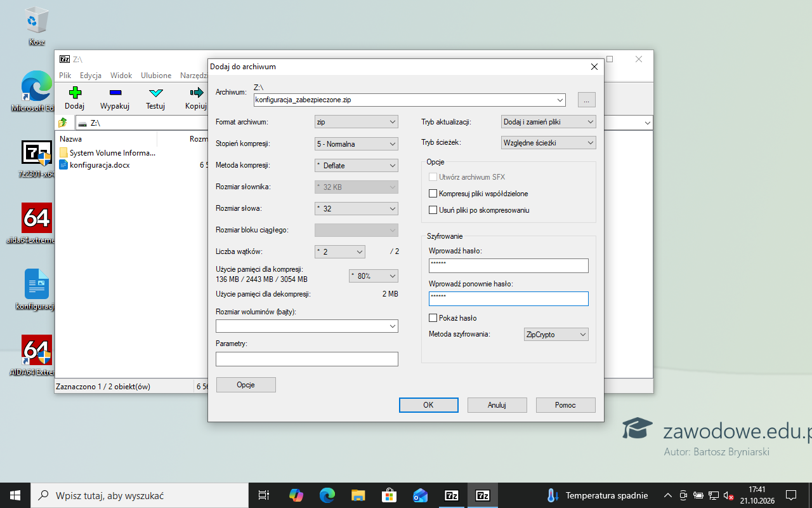812x508 pixels.
Task: Open Copilot from the taskbar
Action: point(296,495)
